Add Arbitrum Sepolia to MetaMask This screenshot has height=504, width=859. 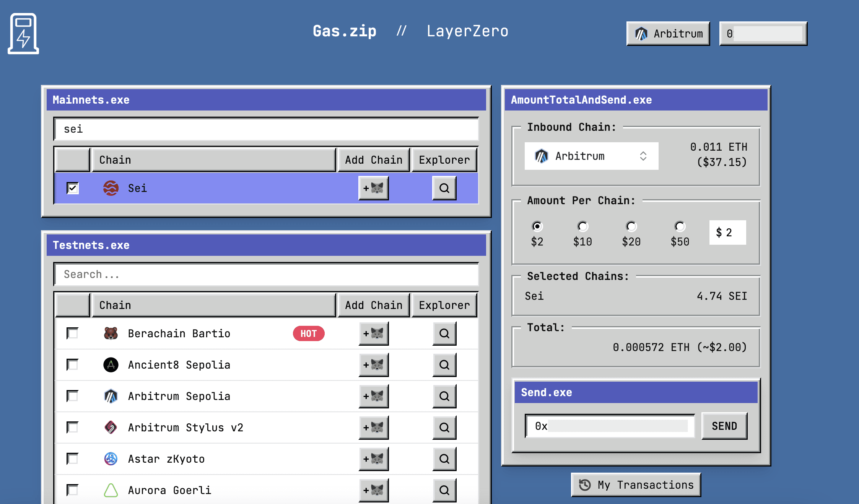click(373, 396)
